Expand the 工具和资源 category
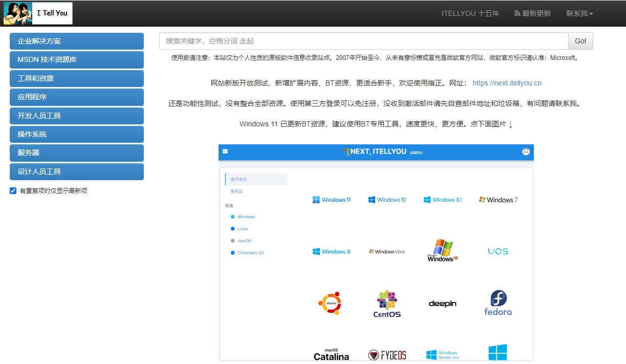626x364 pixels. (x=77, y=78)
